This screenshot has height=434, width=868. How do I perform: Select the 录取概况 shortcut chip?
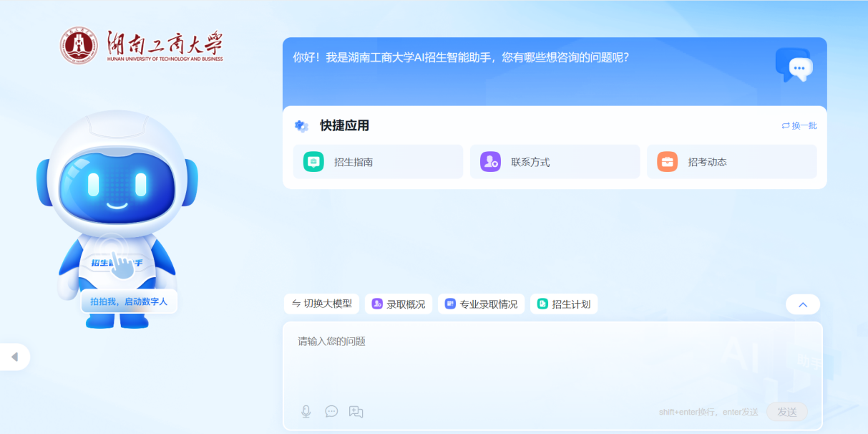pyautogui.click(x=399, y=304)
